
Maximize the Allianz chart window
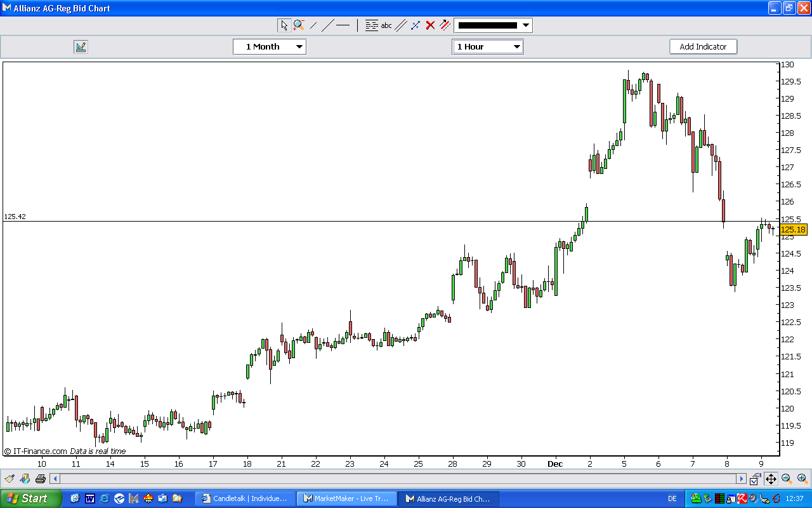tap(789, 8)
